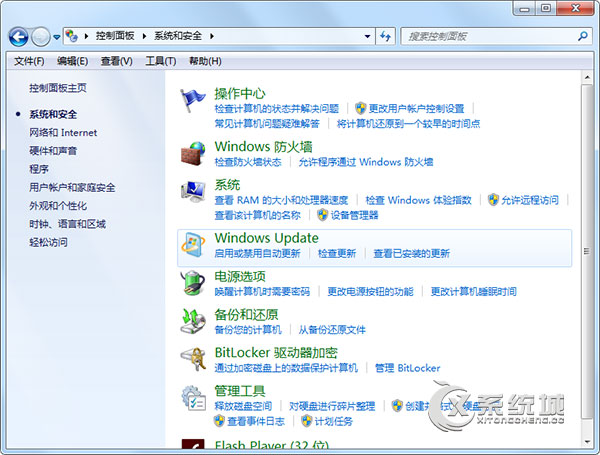
Task: Open 将计算机还原到一个较早的时间点 link
Action: click(x=408, y=124)
